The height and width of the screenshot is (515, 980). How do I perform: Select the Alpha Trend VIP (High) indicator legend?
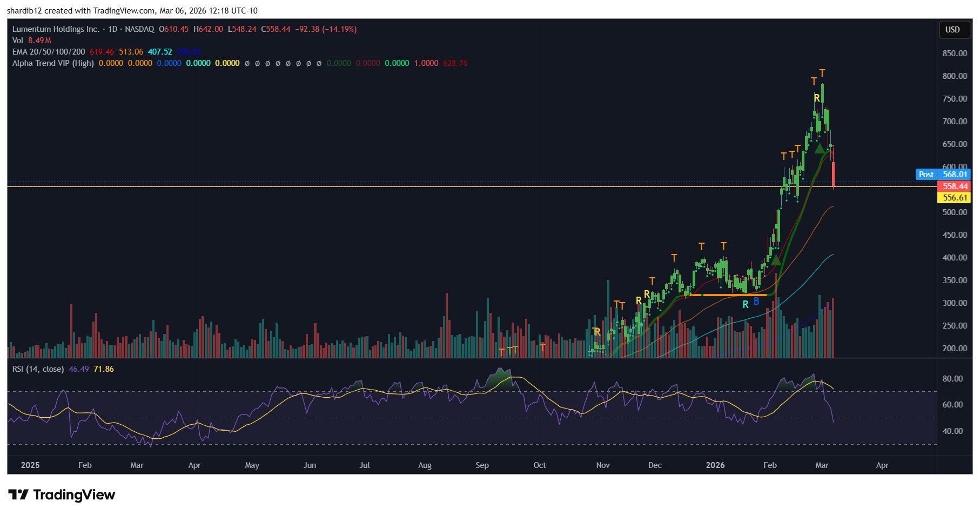tap(53, 63)
